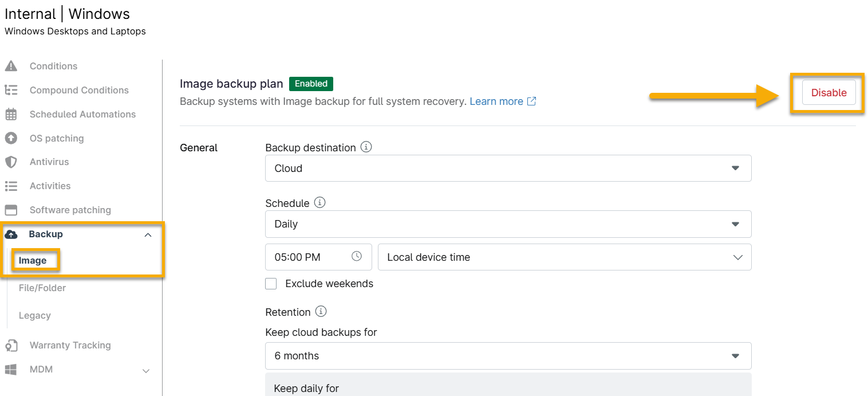Click the OS patching arrow icon
The image size is (868, 396).
(x=11, y=138)
